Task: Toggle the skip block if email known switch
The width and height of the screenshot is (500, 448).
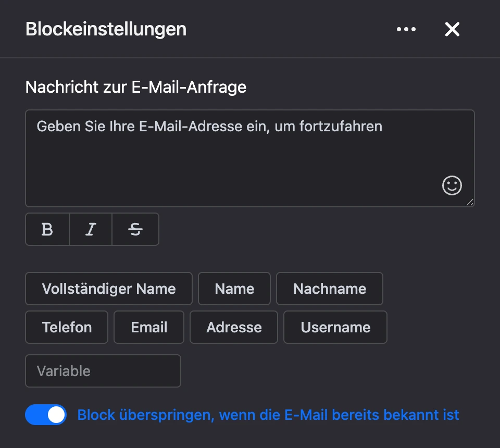Action: click(46, 415)
